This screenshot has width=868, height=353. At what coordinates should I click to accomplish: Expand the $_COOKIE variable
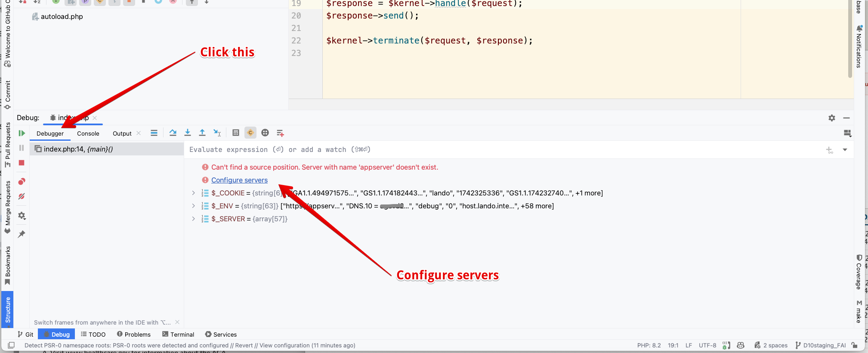193,193
